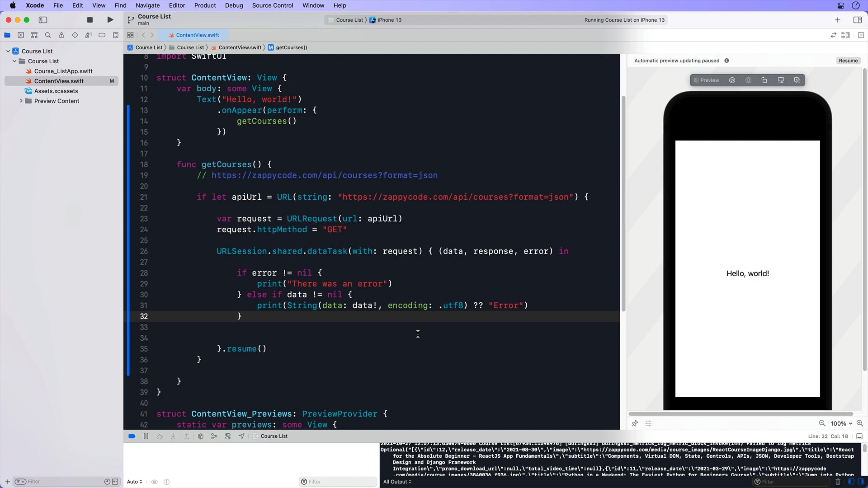Open the All Output dropdown
The image size is (868, 488).
[397, 482]
